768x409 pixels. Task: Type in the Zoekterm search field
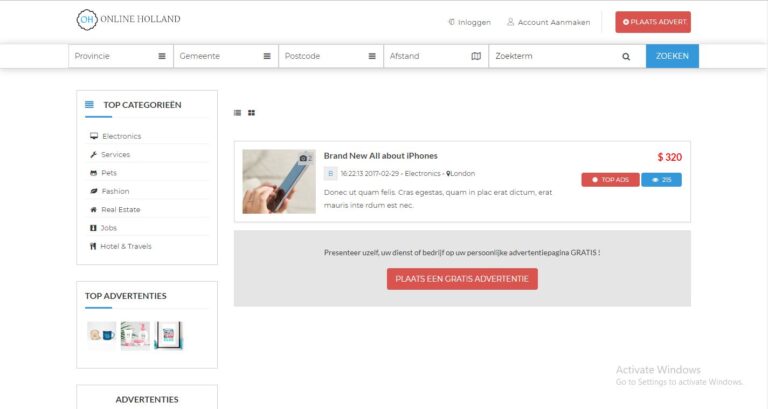coord(555,57)
